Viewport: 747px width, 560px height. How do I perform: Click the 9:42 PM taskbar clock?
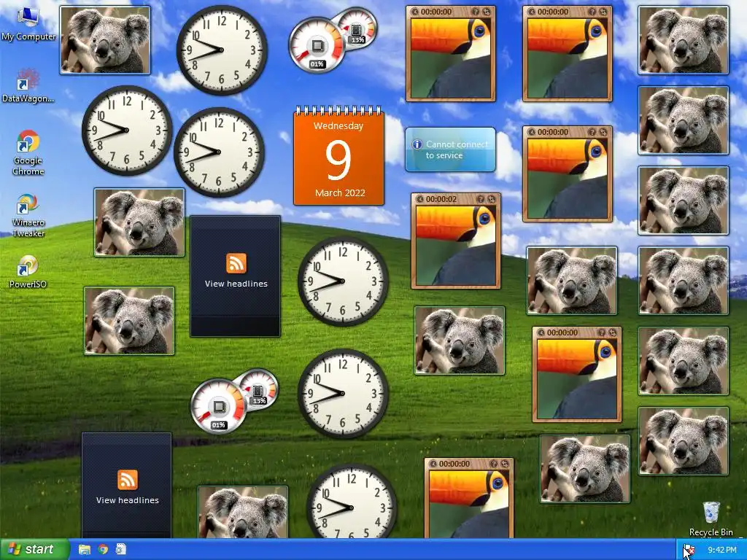click(x=722, y=550)
